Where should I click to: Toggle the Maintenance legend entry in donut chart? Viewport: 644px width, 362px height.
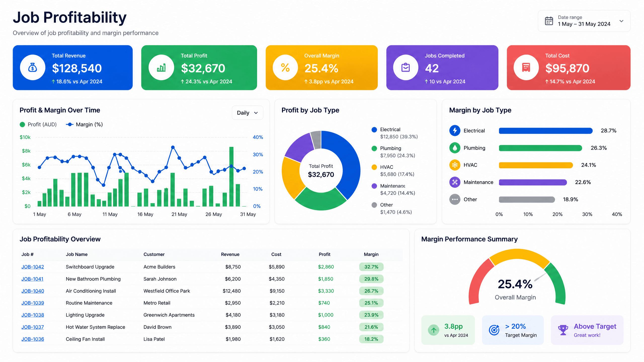coord(393,189)
